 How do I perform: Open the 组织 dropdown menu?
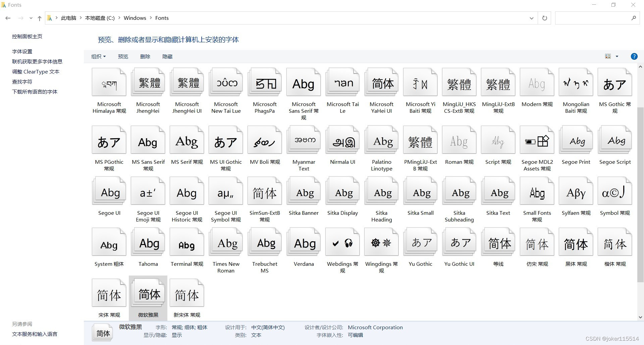tap(98, 56)
